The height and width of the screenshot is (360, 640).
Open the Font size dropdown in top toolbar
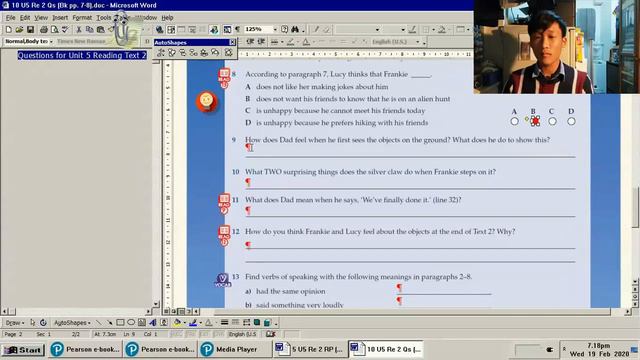click(x=402, y=29)
